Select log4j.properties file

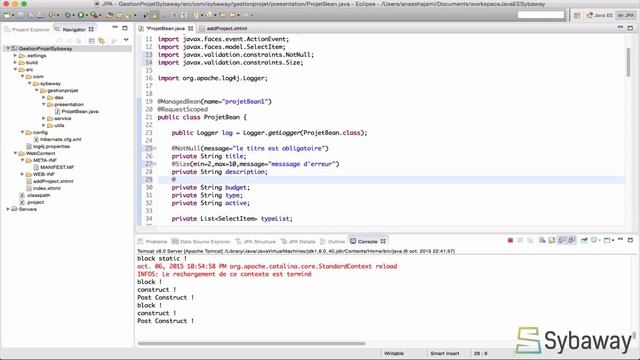(48, 146)
